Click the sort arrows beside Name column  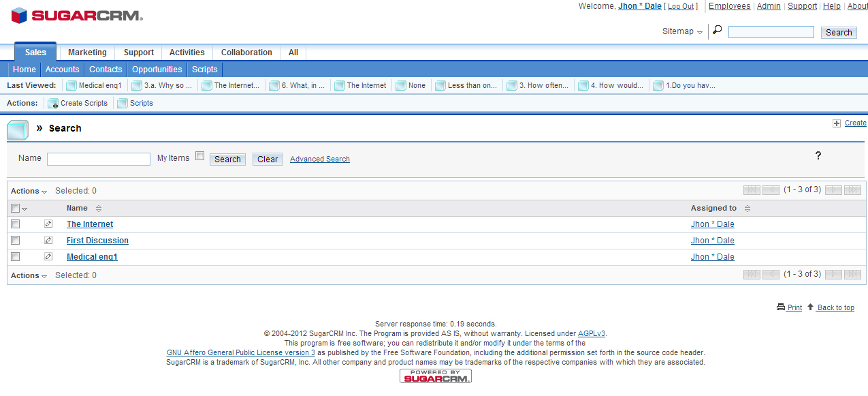point(98,209)
